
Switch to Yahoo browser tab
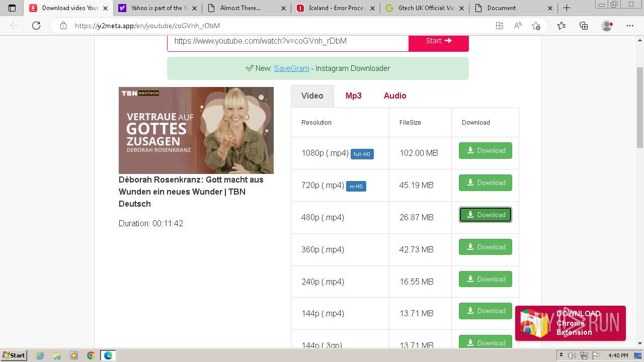(x=156, y=8)
